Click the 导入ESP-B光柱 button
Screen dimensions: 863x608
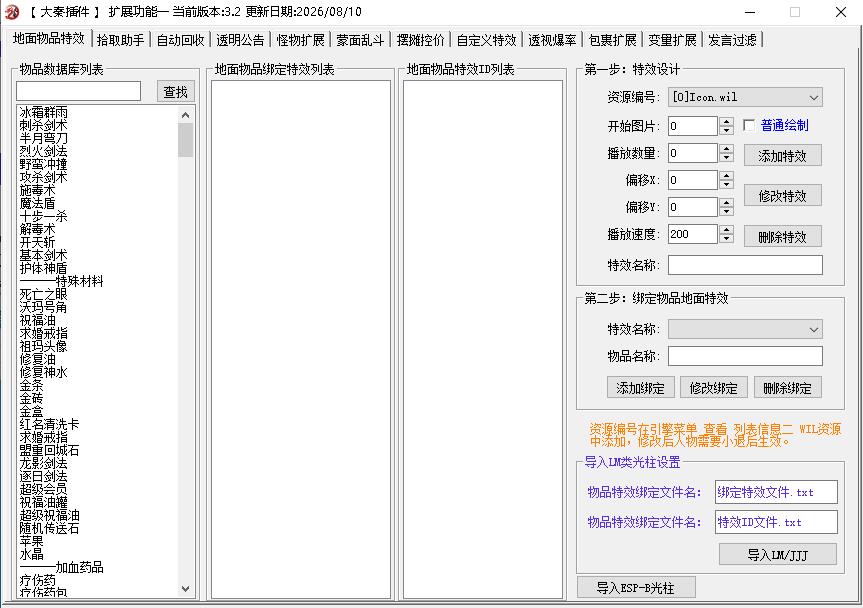tap(636, 587)
